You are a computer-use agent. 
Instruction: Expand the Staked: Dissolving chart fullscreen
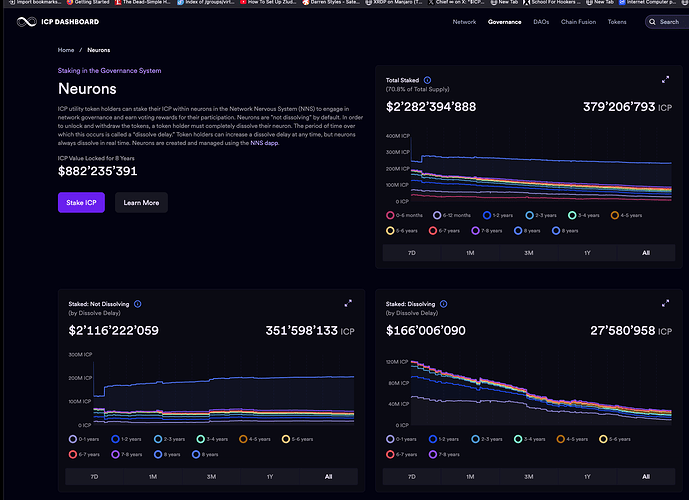point(665,303)
